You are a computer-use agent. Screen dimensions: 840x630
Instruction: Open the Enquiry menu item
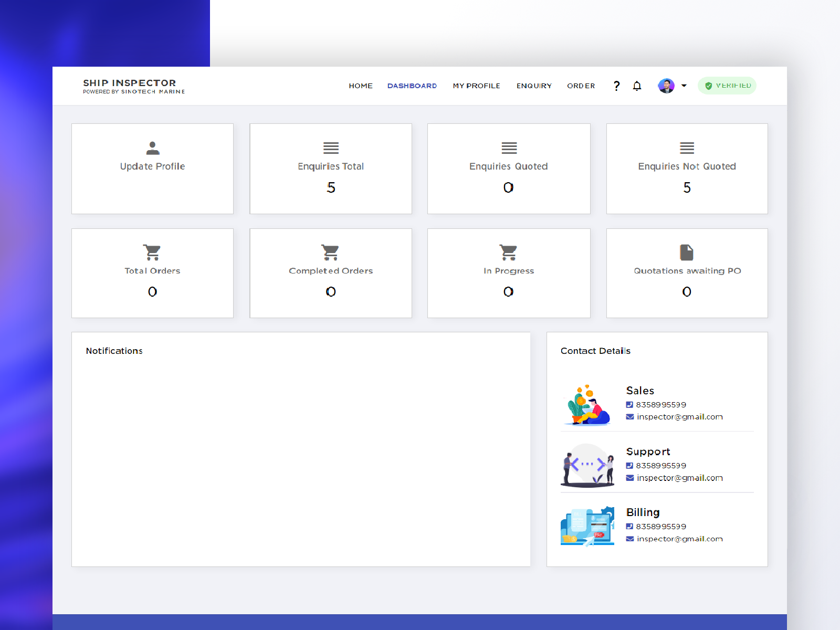coord(534,86)
